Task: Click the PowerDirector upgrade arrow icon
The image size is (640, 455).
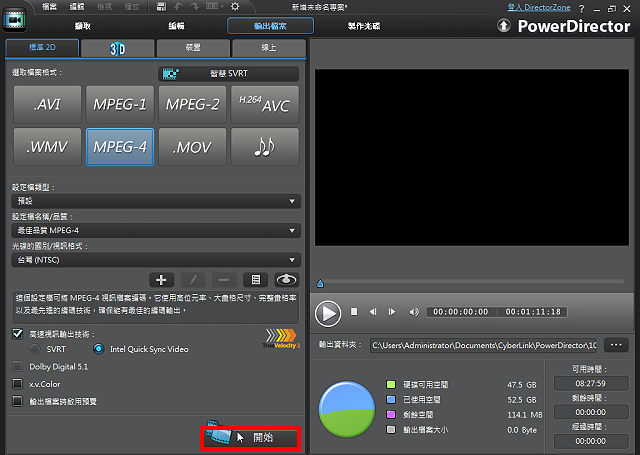Action: pos(504,26)
